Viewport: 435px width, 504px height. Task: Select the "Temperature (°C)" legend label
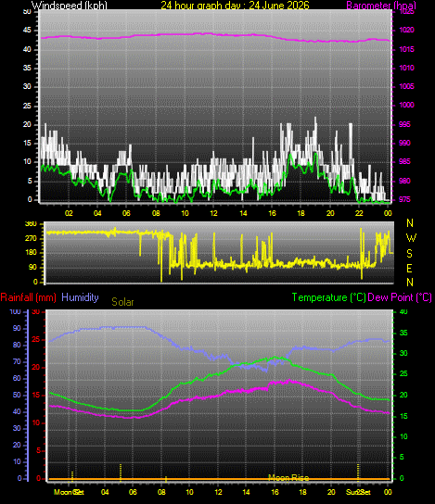click(x=329, y=297)
